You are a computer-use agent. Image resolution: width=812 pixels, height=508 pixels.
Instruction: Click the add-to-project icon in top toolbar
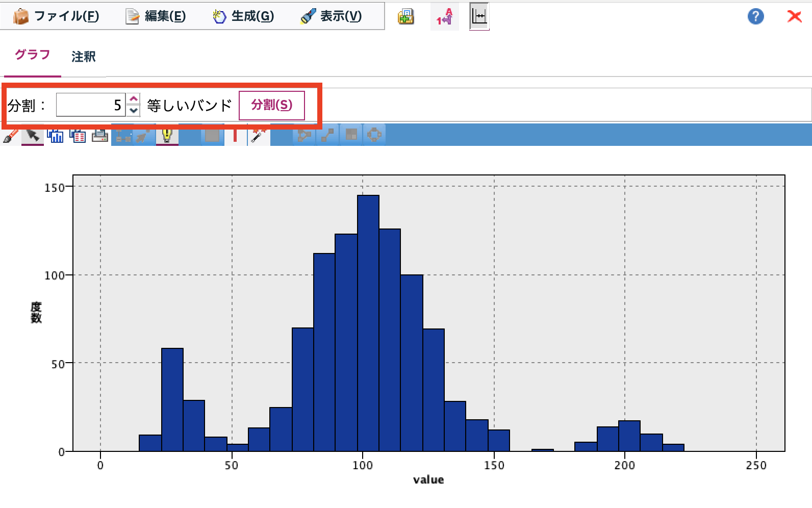point(406,17)
